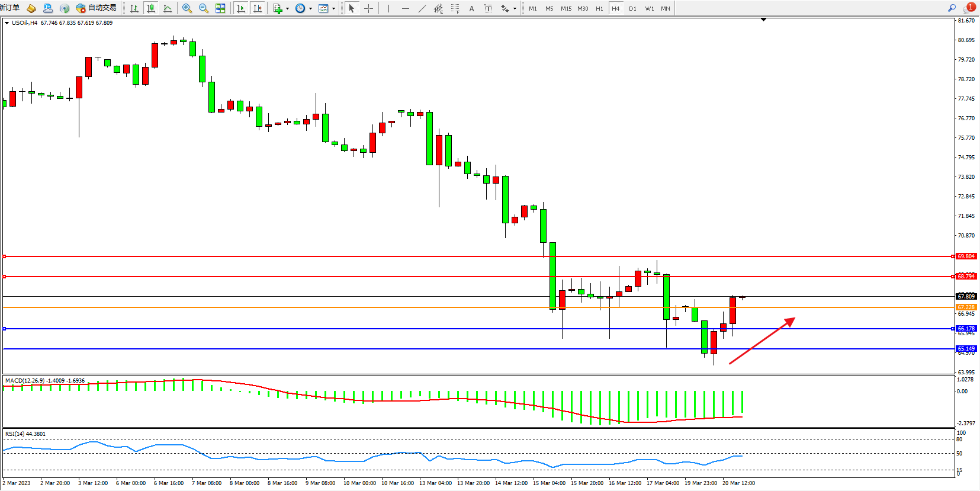980x491 pixels.
Task: Switch chart to candlestick mode
Action: [x=151, y=8]
